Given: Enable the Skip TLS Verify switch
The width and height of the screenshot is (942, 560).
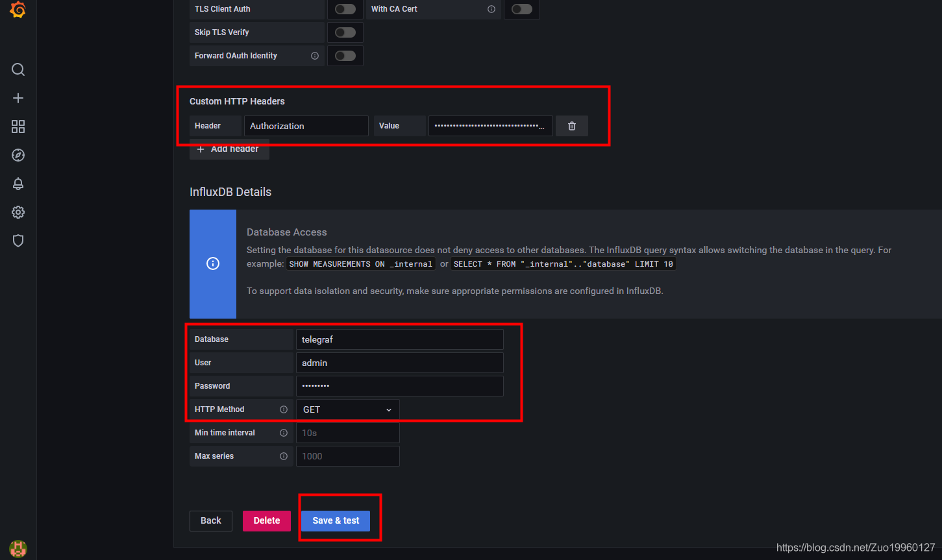Looking at the screenshot, I should pyautogui.click(x=345, y=32).
